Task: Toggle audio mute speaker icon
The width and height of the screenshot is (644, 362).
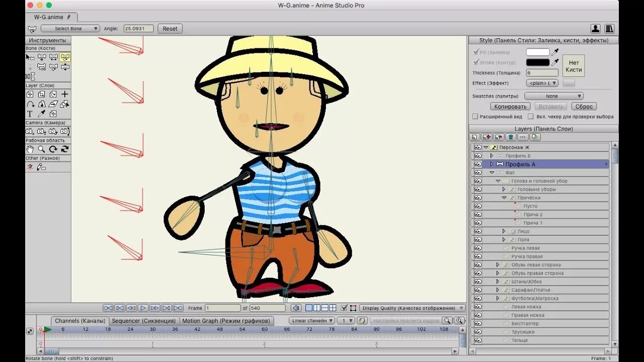Action: (x=296, y=308)
